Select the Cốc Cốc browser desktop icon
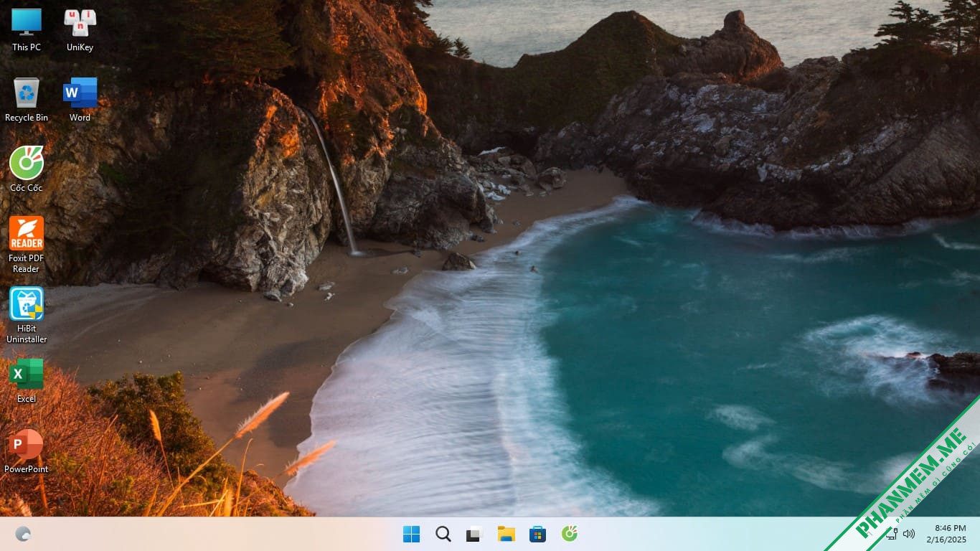The image size is (980, 551). coord(27,170)
